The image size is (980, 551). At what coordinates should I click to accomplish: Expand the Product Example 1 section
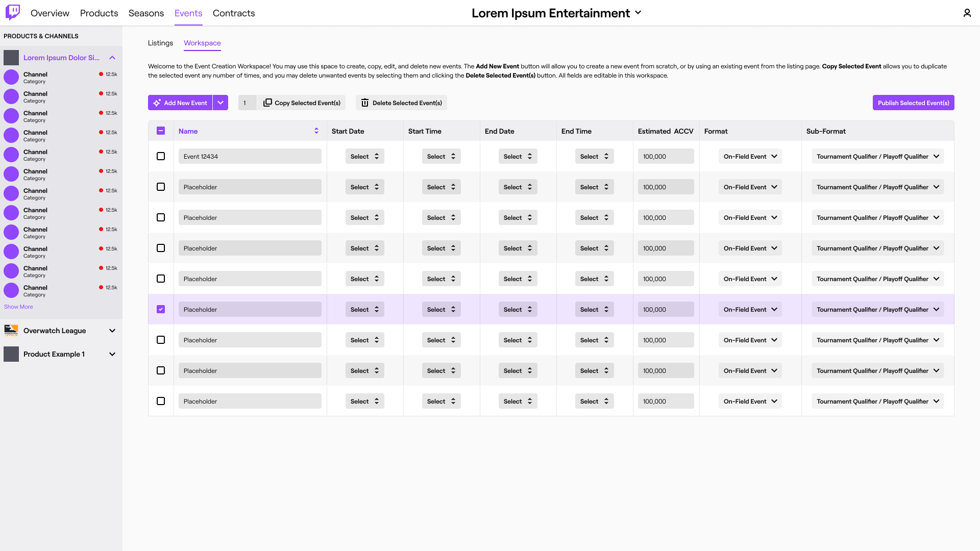coord(112,354)
